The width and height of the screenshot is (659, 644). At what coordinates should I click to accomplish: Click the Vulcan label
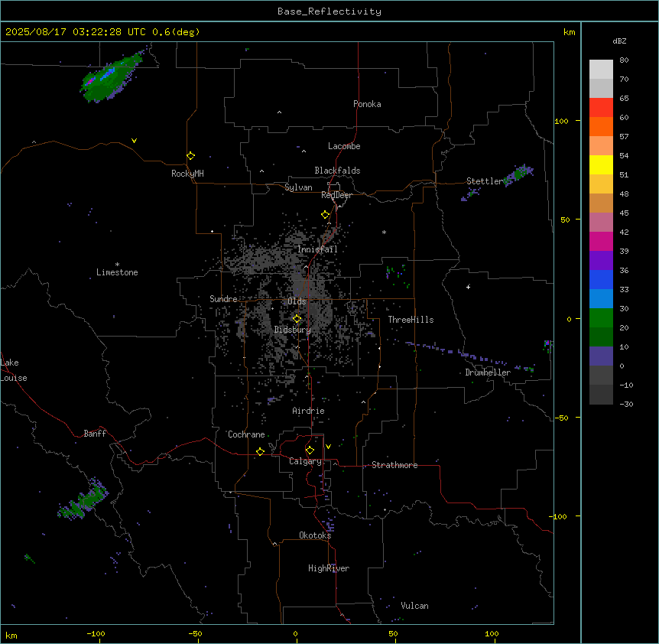(415, 606)
